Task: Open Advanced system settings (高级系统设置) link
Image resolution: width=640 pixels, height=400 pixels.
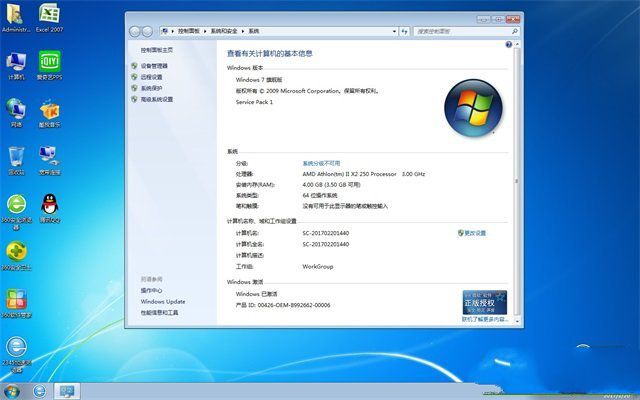Action: (156, 99)
